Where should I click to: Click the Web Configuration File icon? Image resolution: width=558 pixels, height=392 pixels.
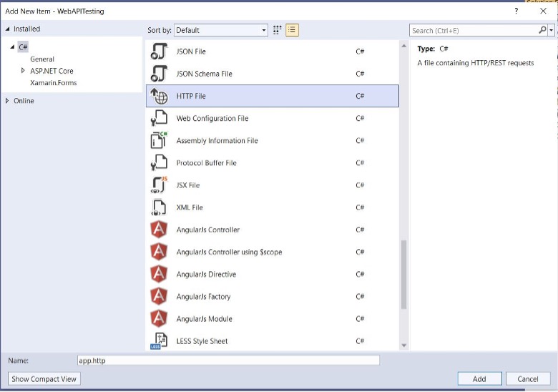click(159, 118)
